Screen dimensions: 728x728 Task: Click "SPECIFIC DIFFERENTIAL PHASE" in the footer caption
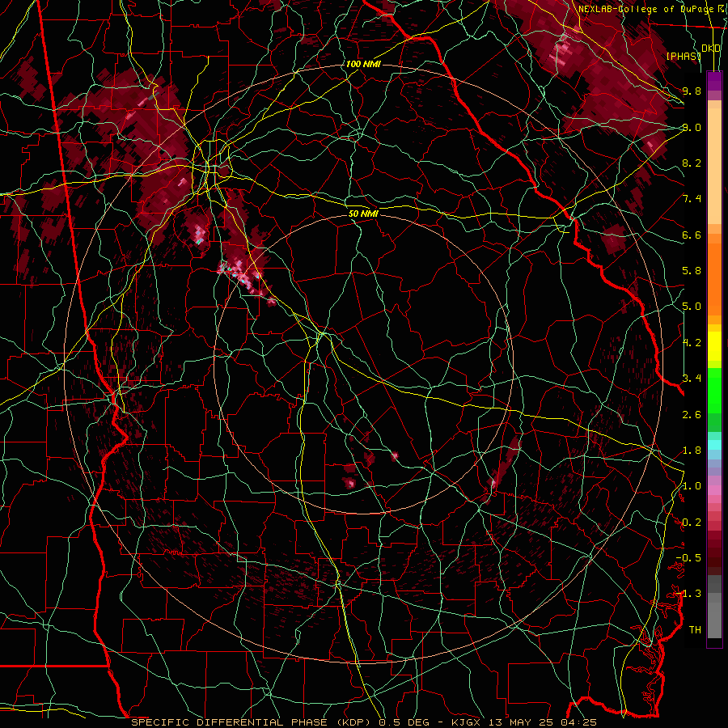[229, 722]
